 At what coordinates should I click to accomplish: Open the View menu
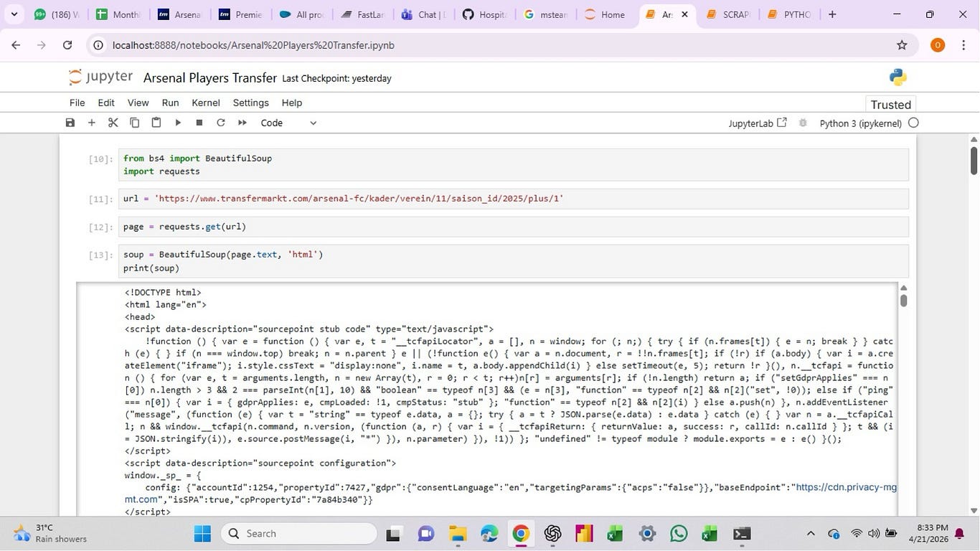tap(138, 103)
